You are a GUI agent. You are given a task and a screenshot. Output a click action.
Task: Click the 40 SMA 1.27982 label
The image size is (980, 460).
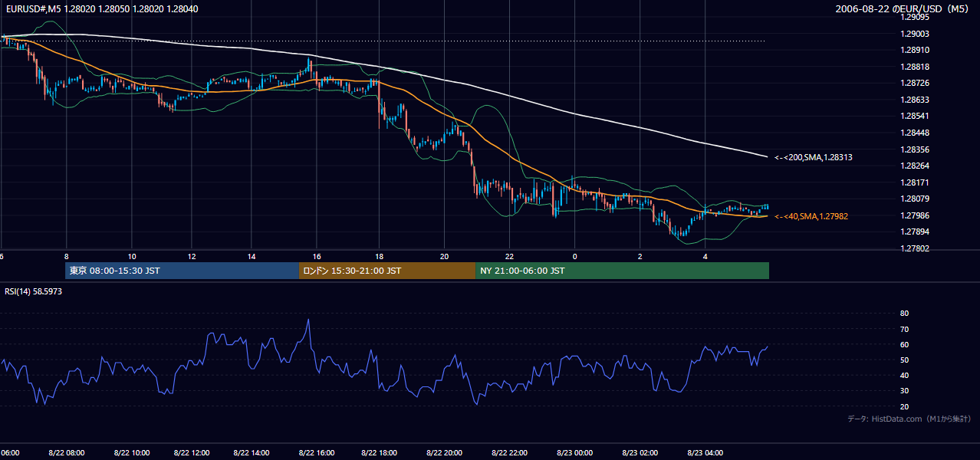pyautogui.click(x=811, y=216)
